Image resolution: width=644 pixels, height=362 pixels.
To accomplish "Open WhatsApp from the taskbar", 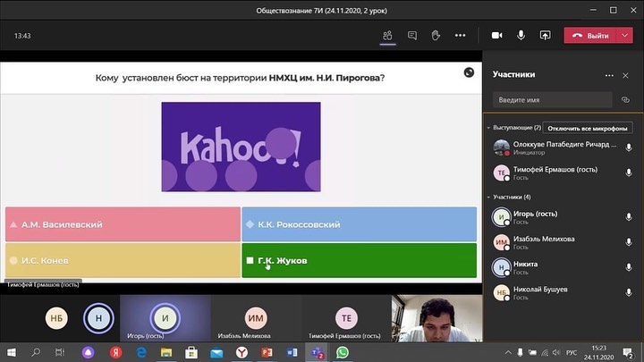I will click(x=342, y=352).
